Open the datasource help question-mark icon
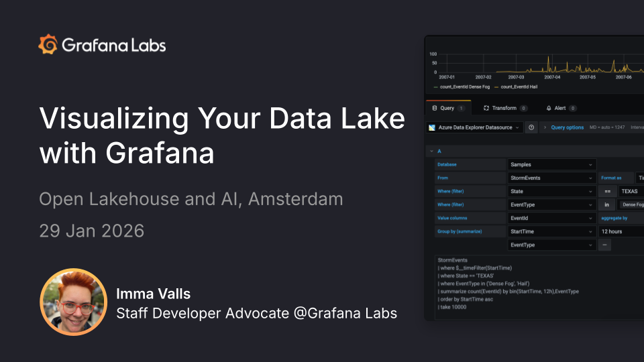The width and height of the screenshot is (644, 362). [531, 127]
